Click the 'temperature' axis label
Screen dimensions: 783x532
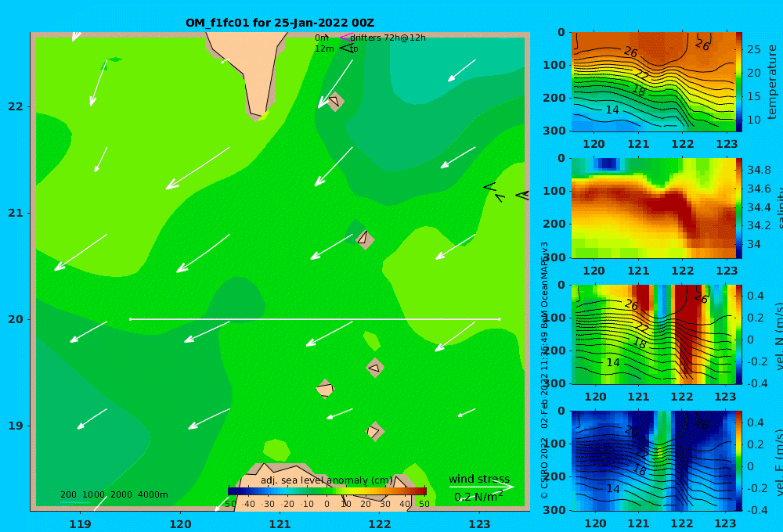pos(773,82)
